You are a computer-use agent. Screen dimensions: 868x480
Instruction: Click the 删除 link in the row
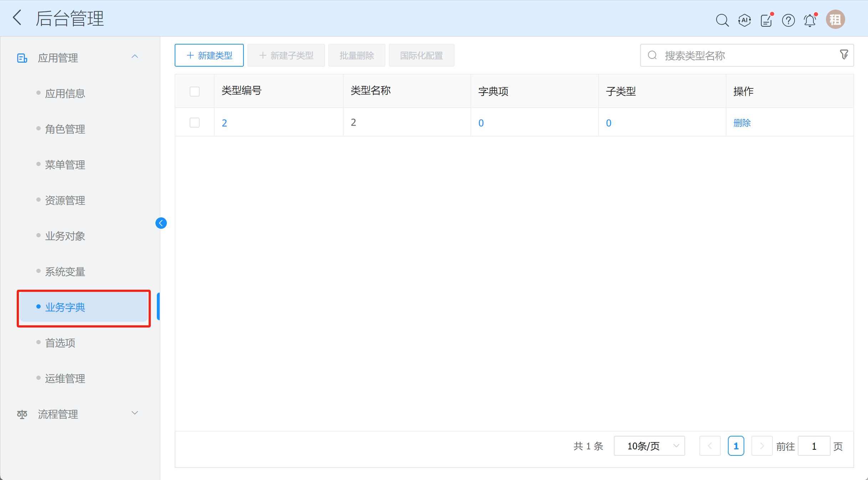[742, 123]
